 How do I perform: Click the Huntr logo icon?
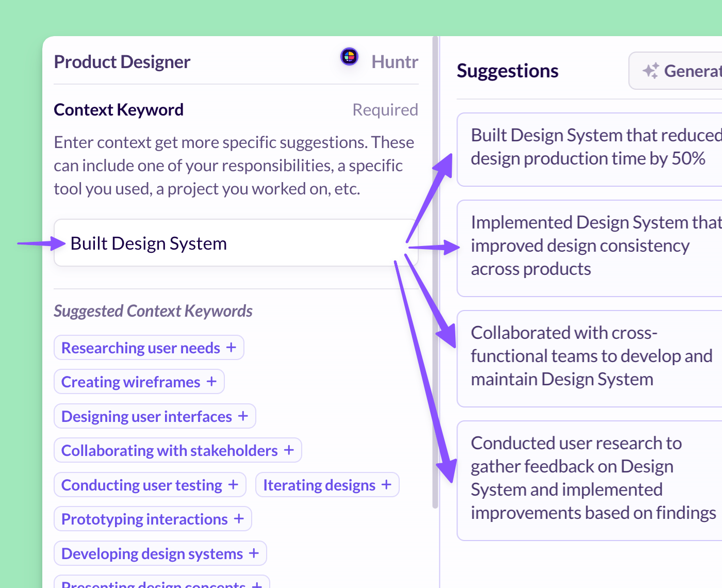point(349,56)
